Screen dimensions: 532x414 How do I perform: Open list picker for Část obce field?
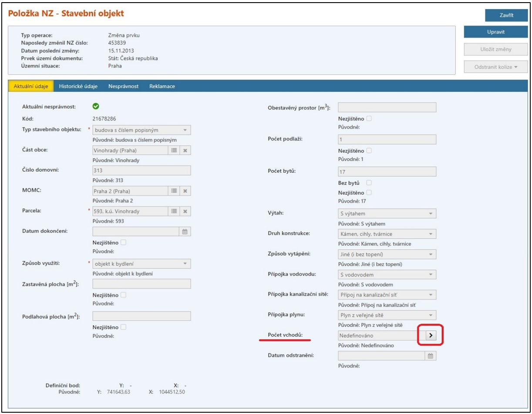(174, 150)
